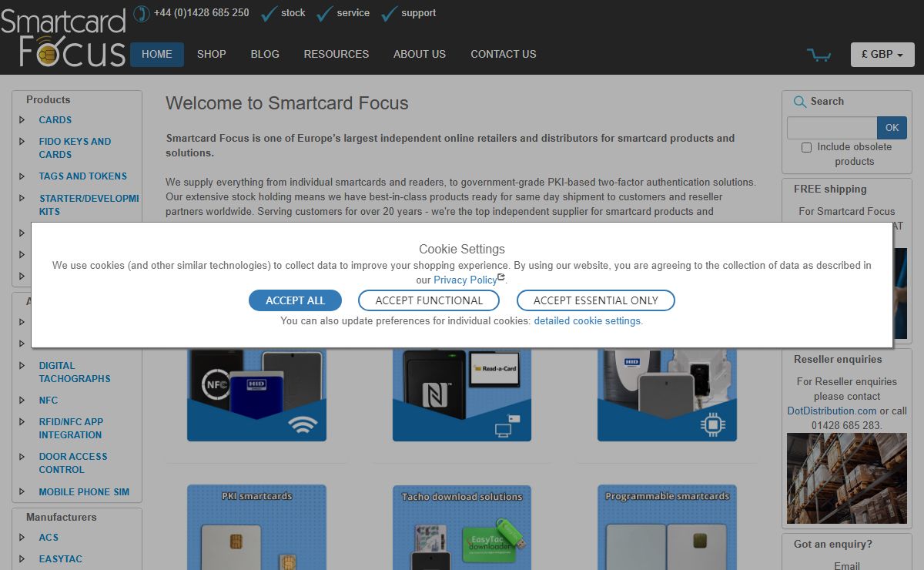Expand the EASYTAC manufacturer arrow
The image size is (924, 570).
(22, 559)
